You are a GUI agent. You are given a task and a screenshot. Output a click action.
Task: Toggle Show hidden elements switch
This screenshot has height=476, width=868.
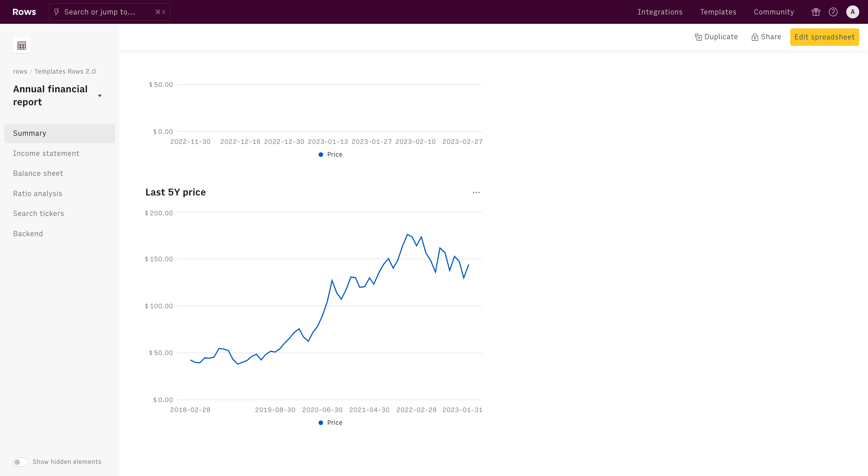click(x=20, y=462)
